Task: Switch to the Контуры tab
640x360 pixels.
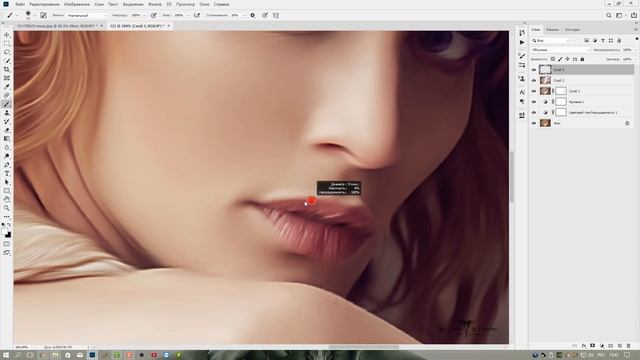Action: (572, 30)
